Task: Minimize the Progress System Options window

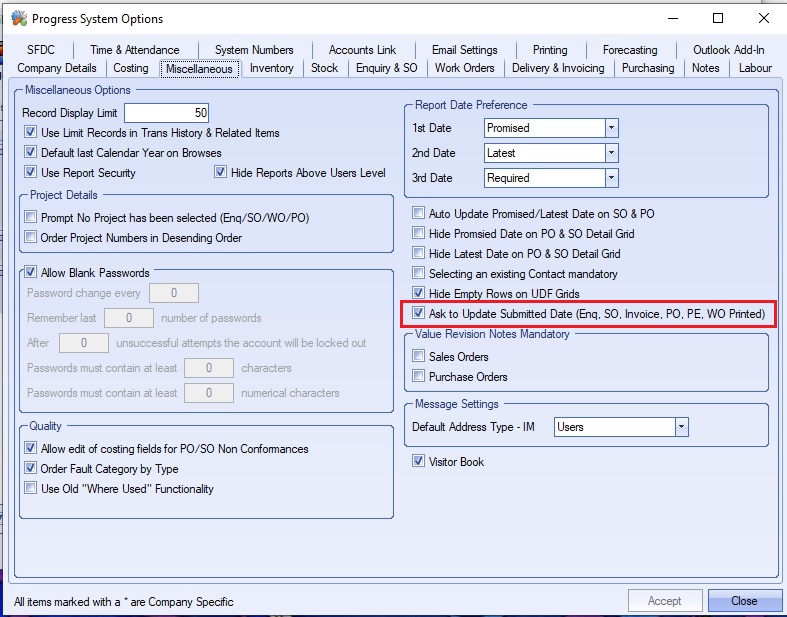Action: point(671,18)
